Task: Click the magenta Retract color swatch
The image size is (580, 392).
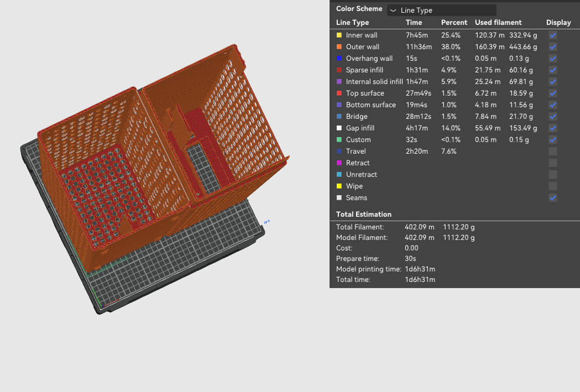Action: point(339,163)
